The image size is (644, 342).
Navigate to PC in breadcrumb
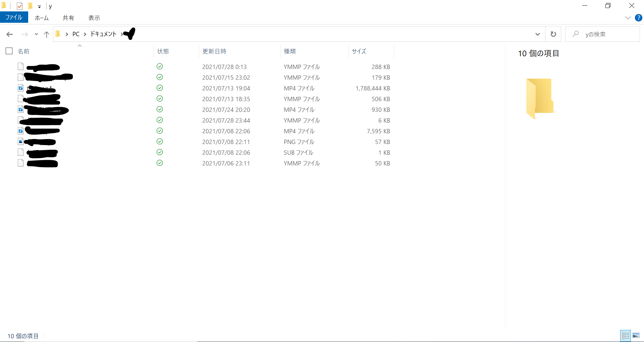(x=76, y=34)
